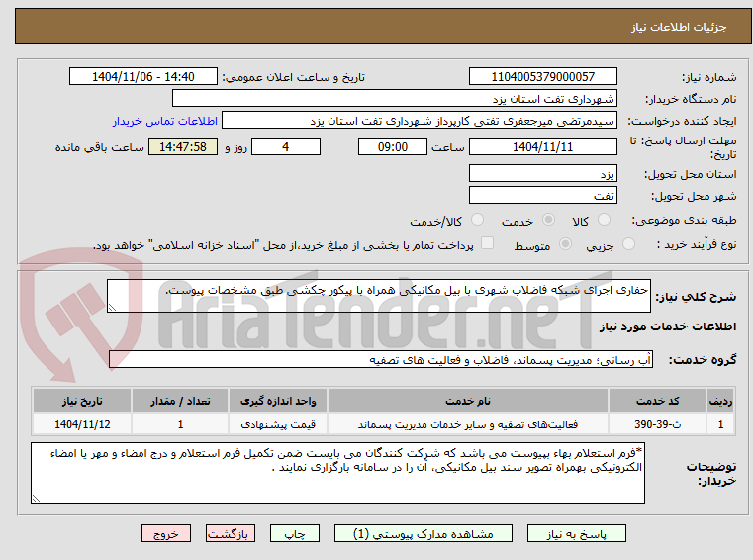
Task: Click the گروه خدمت field
Action: [x=381, y=360]
